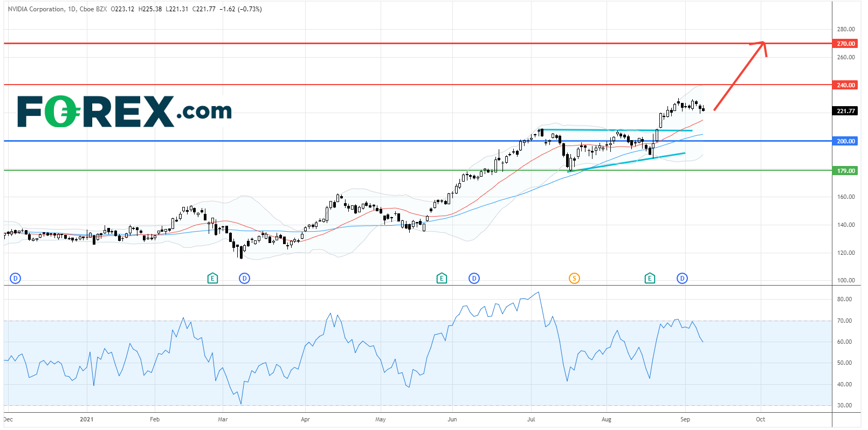The height and width of the screenshot is (430, 868).
Task: Select the red 240.00 price label
Action: coord(845,85)
